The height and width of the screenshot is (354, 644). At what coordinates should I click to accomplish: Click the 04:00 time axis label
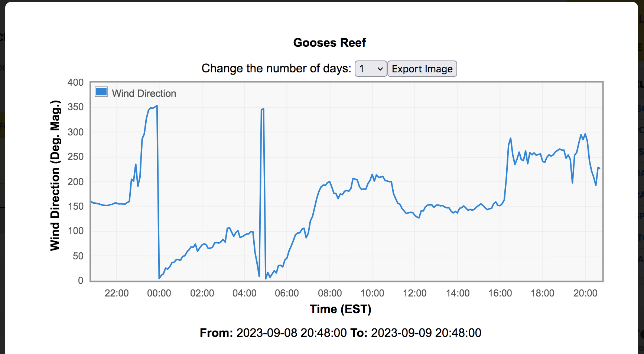click(x=244, y=293)
